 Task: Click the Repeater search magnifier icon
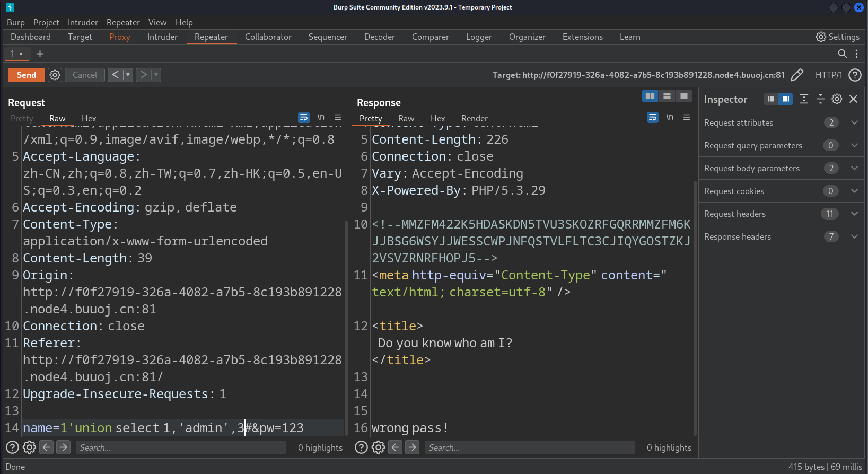842,54
